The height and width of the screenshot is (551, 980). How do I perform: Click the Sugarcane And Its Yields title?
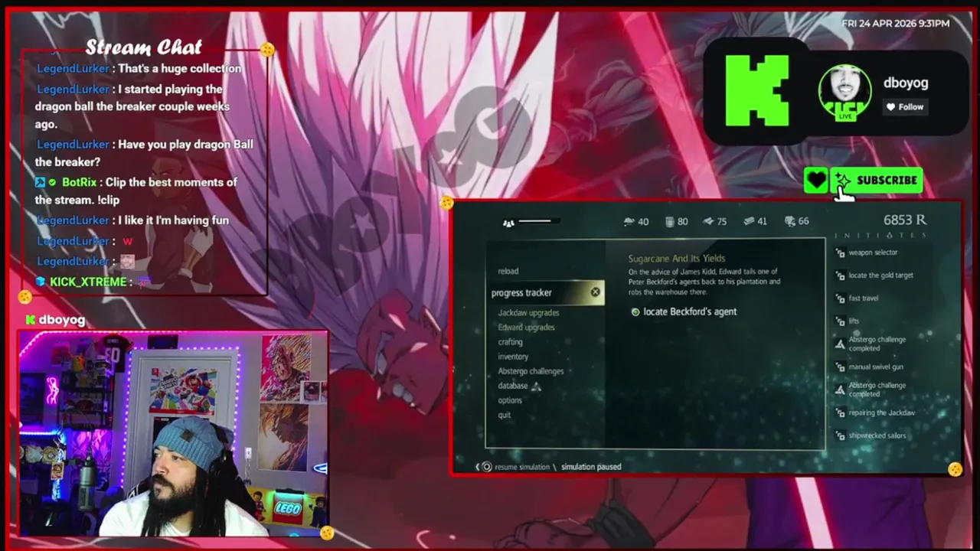[x=677, y=259]
